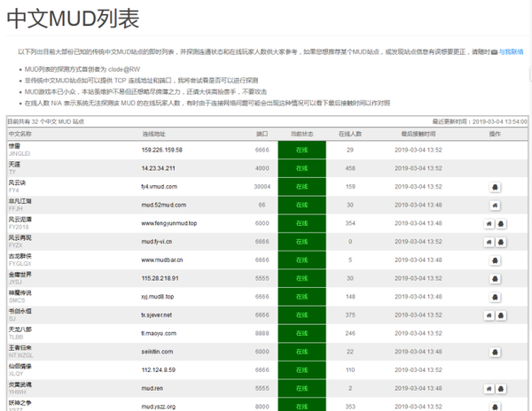Click the 在线人数 column header
Viewport: 532px width, 411px height.
click(x=350, y=134)
